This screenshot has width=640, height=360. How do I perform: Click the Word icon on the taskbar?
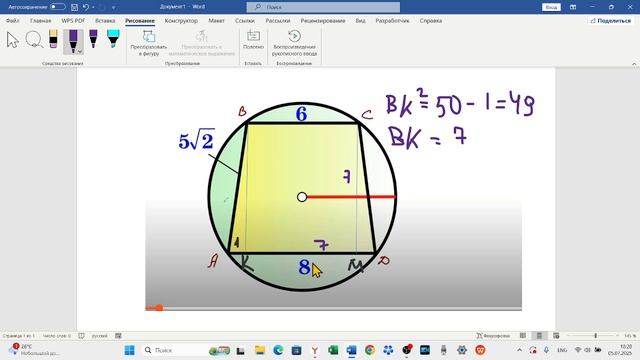click(351, 350)
